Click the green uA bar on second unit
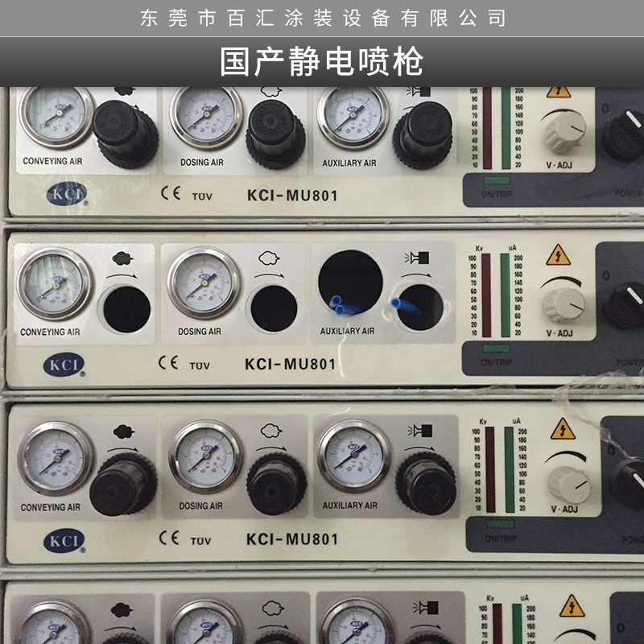 pos(506,295)
